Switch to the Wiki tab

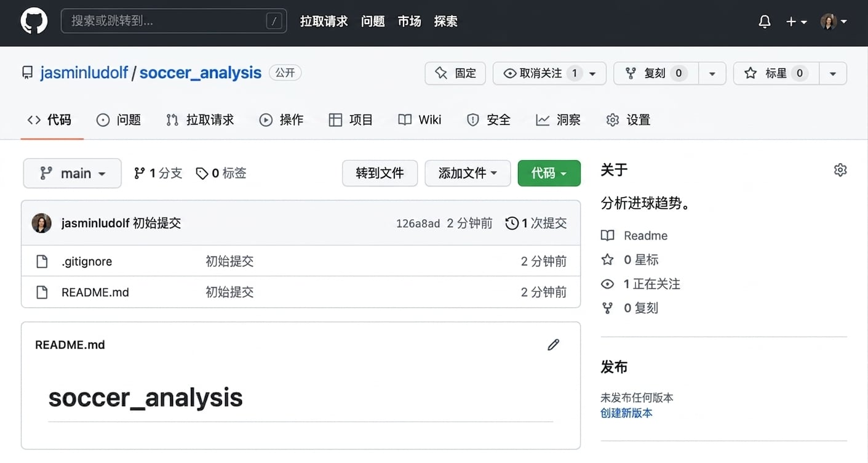pyautogui.click(x=420, y=120)
